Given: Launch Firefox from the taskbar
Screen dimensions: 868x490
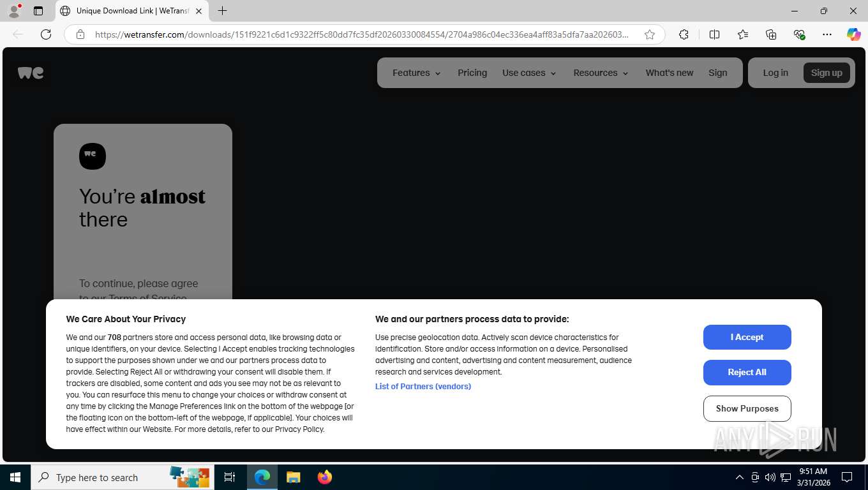Looking at the screenshot, I should [x=325, y=477].
